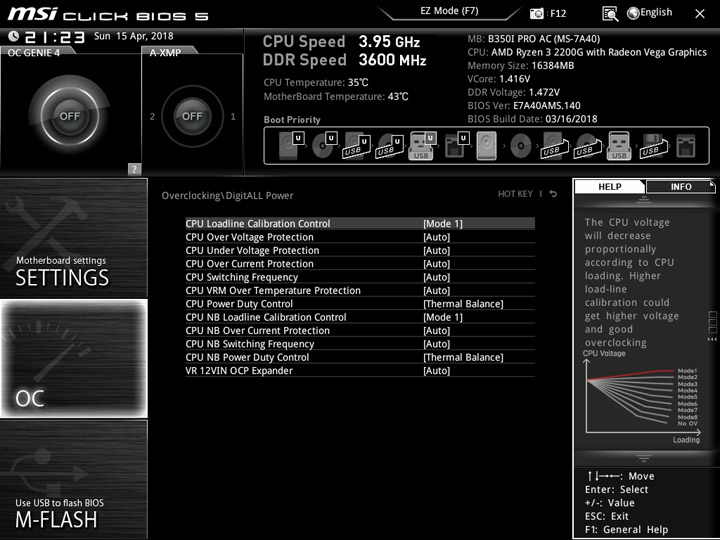Screen dimensions: 720x540
Task: Open VR 12VIN OCP Expander Auto value
Action: point(437,371)
